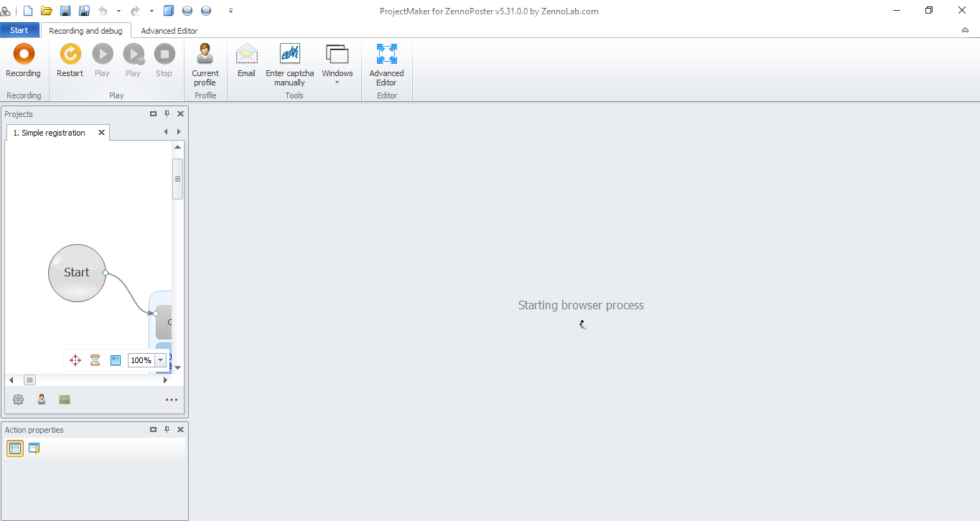Click the Restart button in Play group
This screenshot has width=980, height=521.
click(70, 61)
